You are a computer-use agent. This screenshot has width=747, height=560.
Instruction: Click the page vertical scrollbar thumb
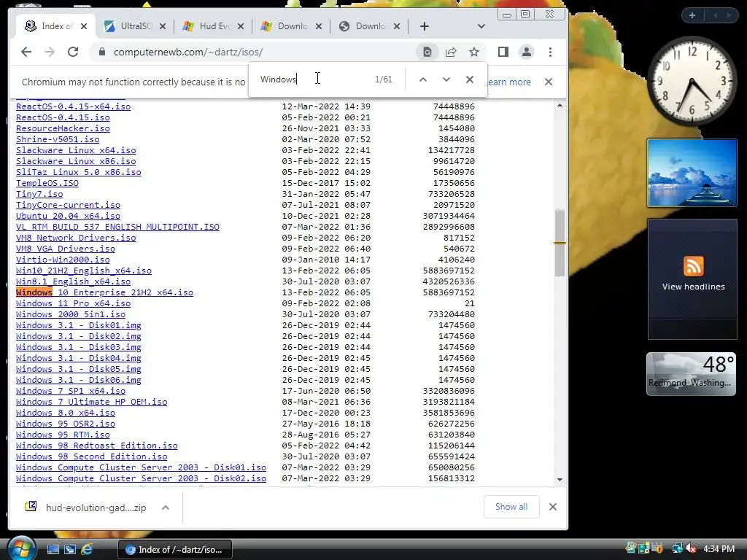560,243
